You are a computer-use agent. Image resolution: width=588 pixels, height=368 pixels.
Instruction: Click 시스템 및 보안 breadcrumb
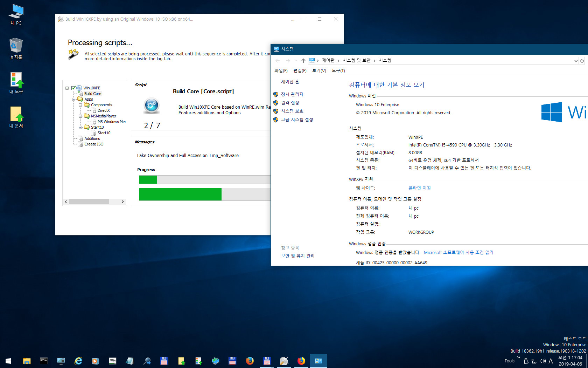356,61
